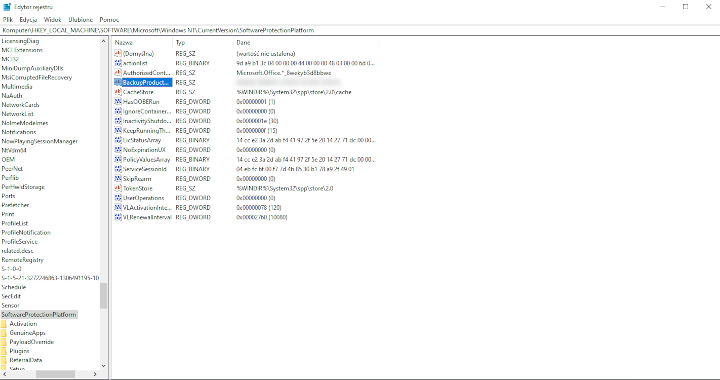
Task: Select the Notifications key
Action: pos(19,132)
